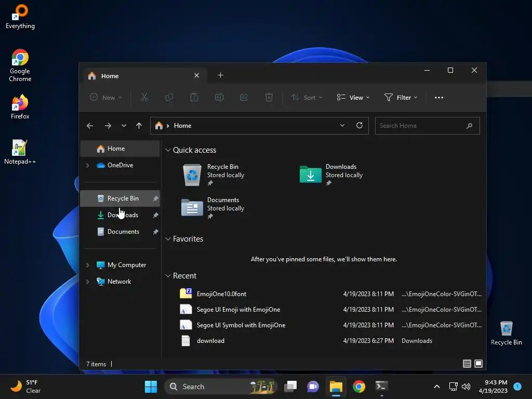Click the pin icon next to Documents in sidebar

(155, 232)
